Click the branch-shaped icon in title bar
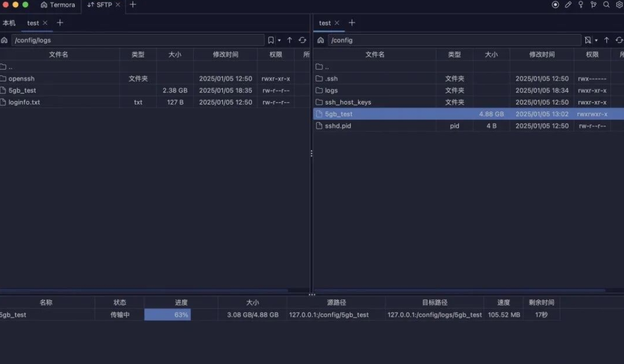 [x=593, y=5]
